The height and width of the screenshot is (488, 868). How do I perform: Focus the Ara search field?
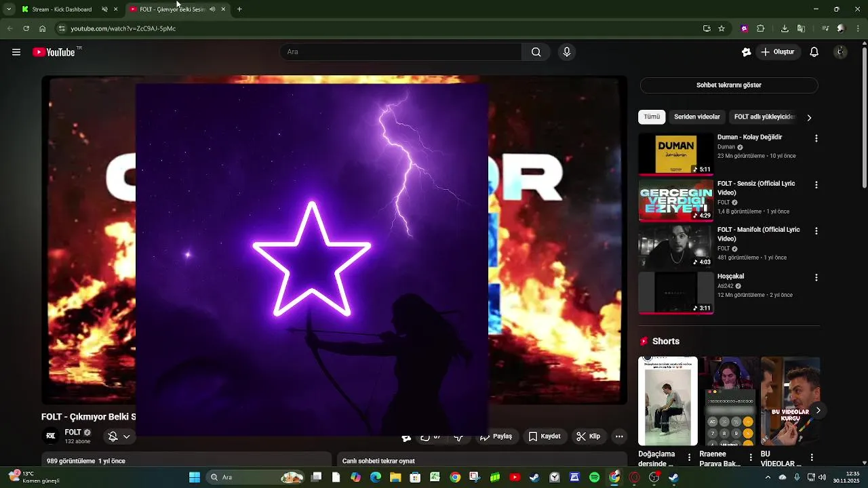point(400,52)
